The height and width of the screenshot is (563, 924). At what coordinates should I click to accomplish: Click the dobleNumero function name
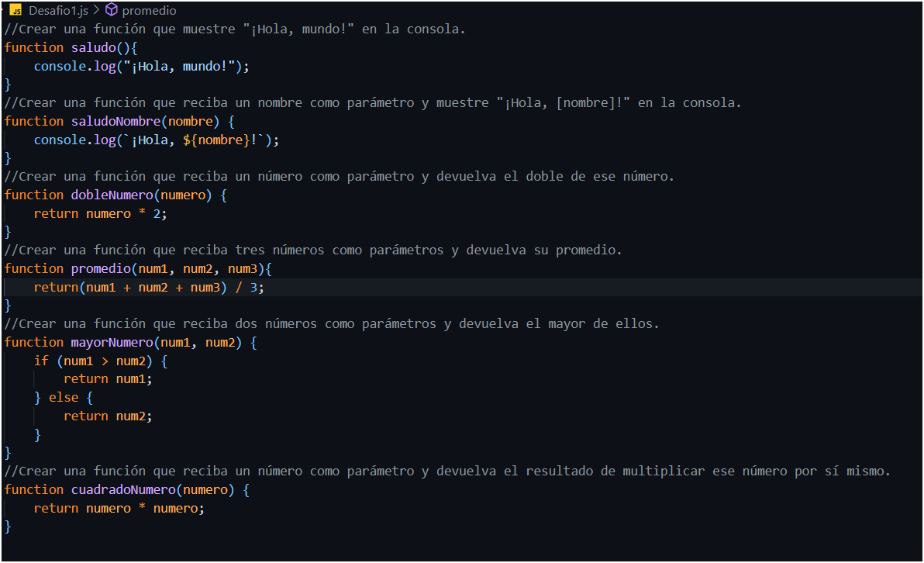112,195
